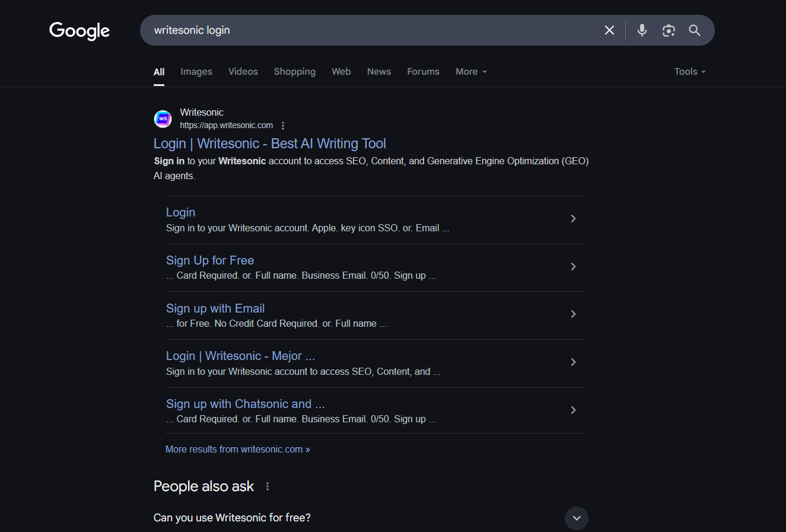Switch to the Images tab
The image size is (786, 532).
196,72
